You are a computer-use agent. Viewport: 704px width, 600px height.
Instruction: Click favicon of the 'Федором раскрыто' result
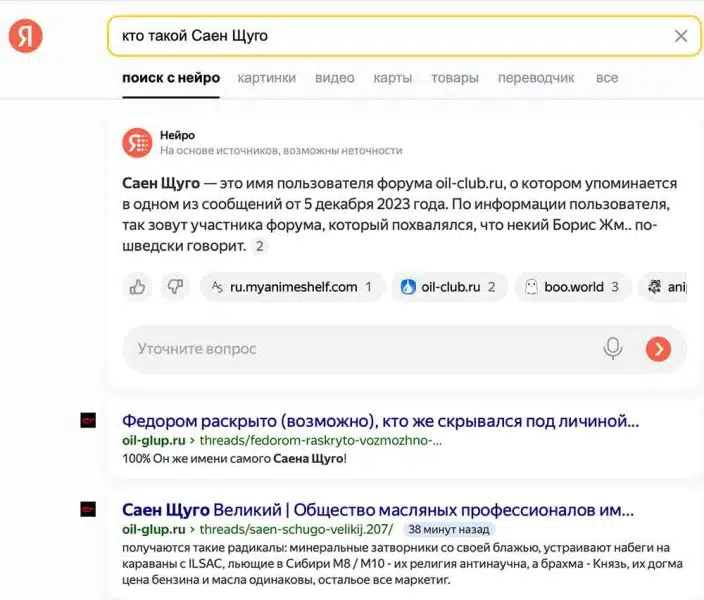click(88, 420)
